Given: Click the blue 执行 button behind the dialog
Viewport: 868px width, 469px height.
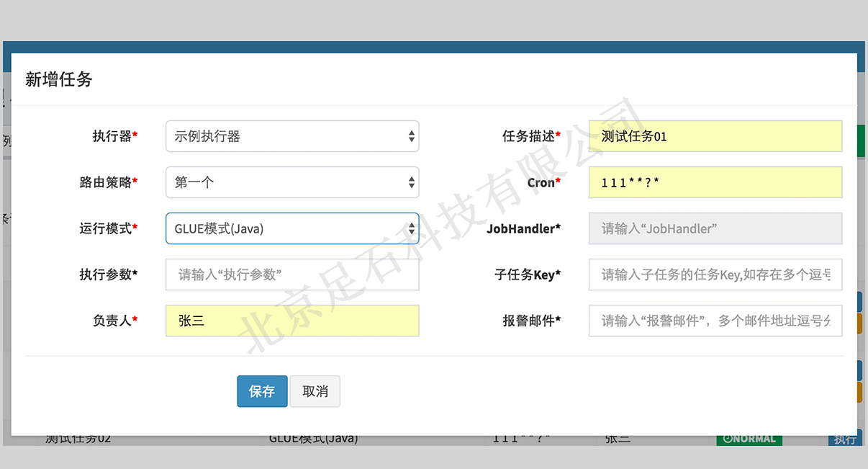Looking at the screenshot, I should pos(844,439).
